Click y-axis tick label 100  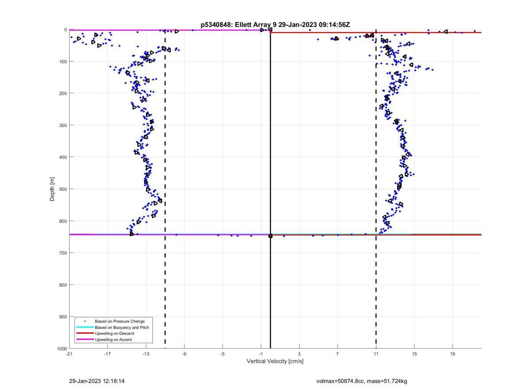click(63, 62)
